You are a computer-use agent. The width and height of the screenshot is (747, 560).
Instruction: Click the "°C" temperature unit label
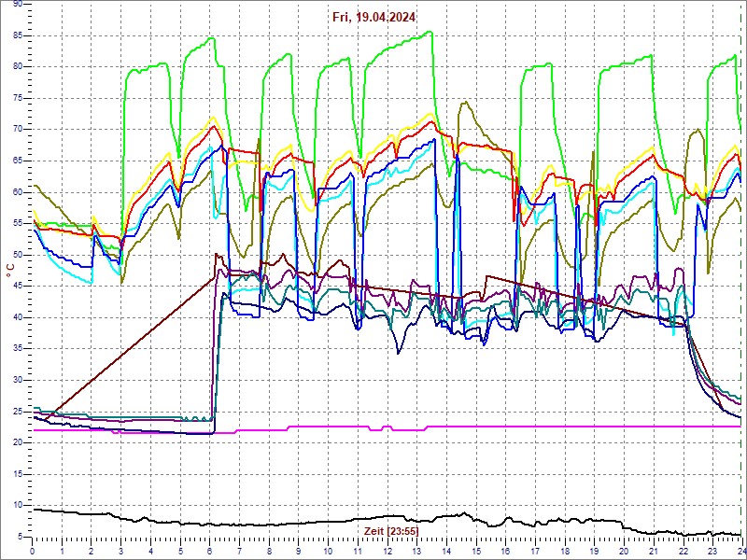click(x=10, y=270)
